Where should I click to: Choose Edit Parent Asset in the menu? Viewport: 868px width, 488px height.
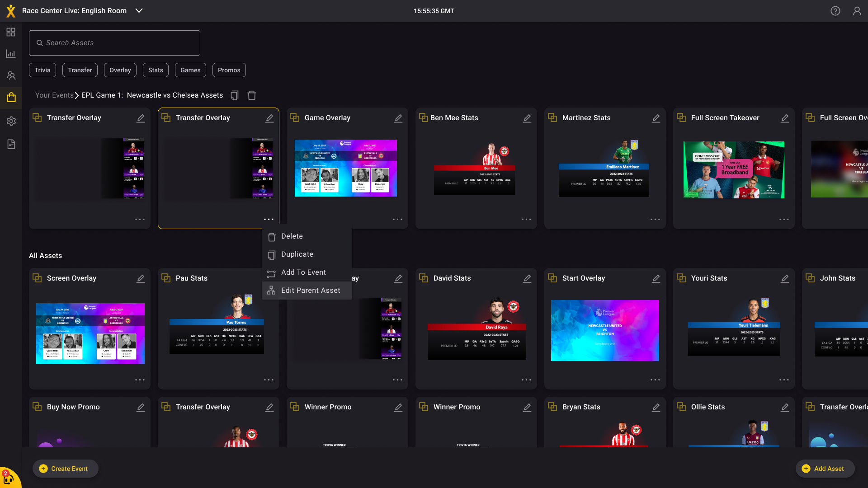(311, 290)
